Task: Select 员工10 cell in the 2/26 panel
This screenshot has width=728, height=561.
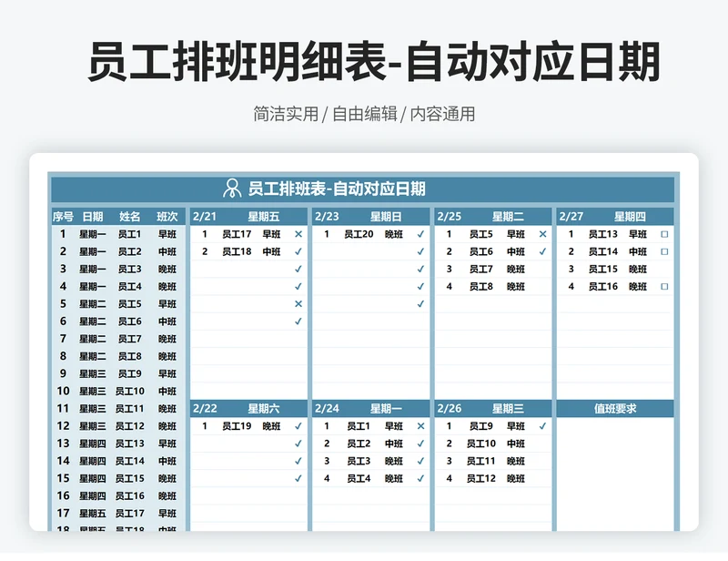Action: pyautogui.click(x=481, y=444)
